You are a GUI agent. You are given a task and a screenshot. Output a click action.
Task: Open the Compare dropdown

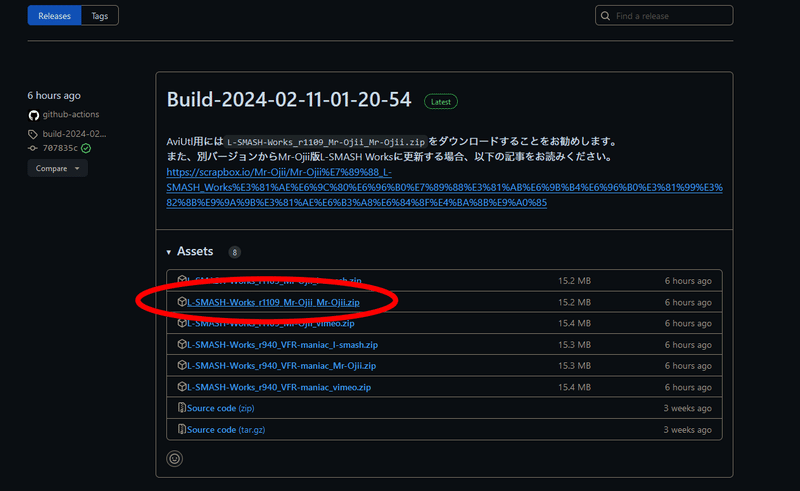58,168
